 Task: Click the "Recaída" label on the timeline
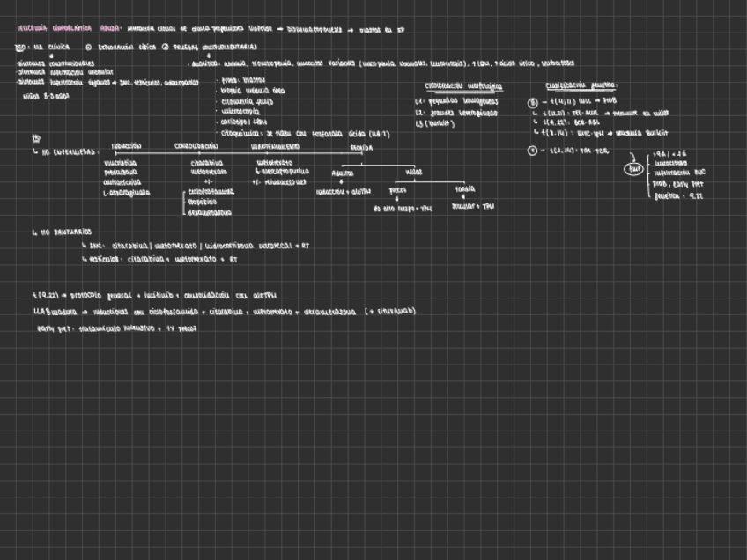(x=361, y=146)
